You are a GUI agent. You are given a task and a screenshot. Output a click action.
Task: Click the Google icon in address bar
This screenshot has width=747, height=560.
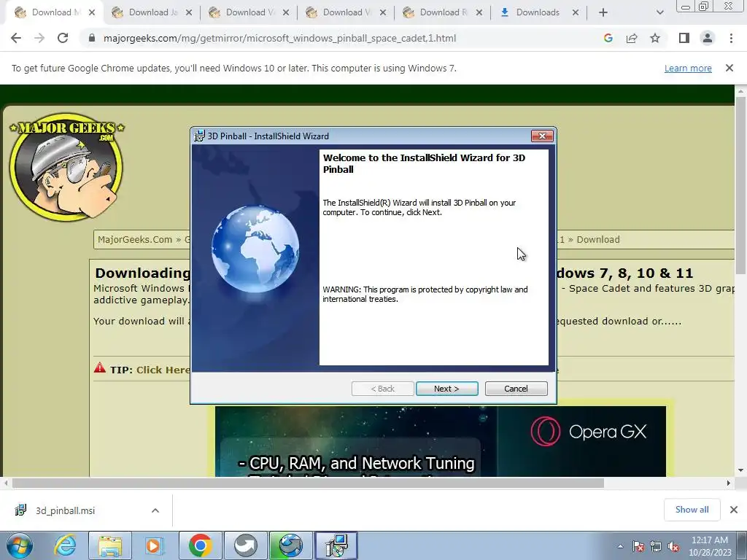[608, 38]
